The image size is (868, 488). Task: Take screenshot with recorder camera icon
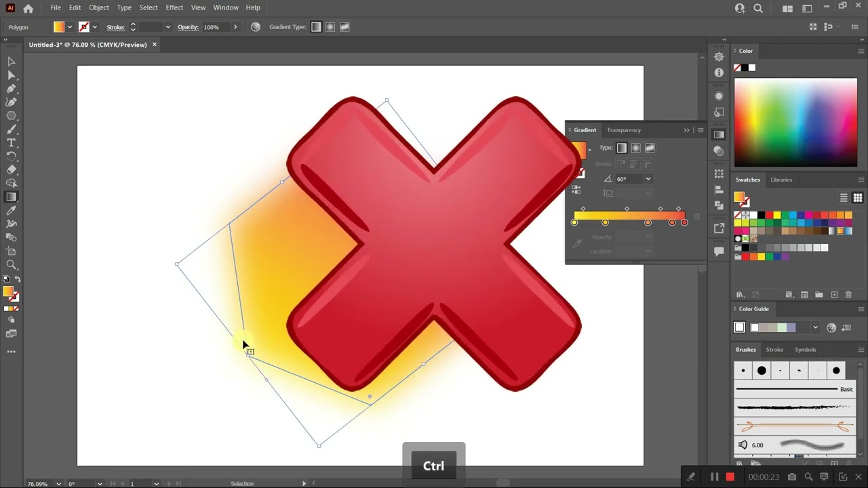tap(791, 477)
